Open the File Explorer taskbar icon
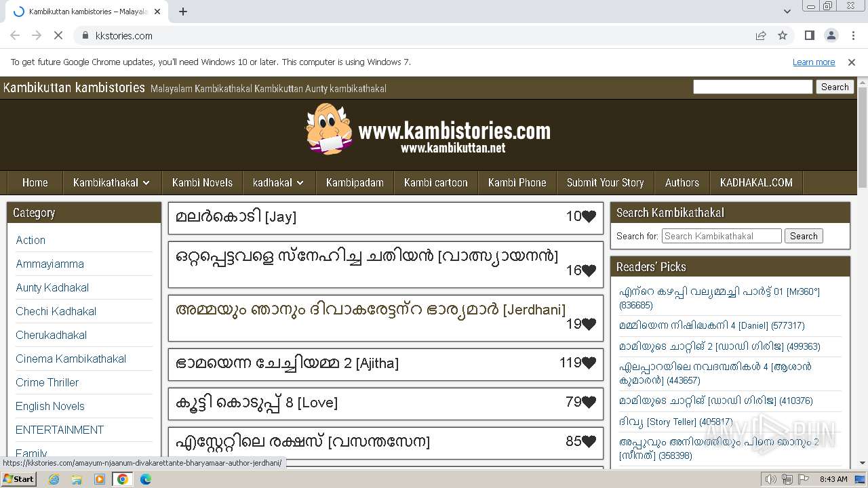This screenshot has width=868, height=488. click(77, 479)
